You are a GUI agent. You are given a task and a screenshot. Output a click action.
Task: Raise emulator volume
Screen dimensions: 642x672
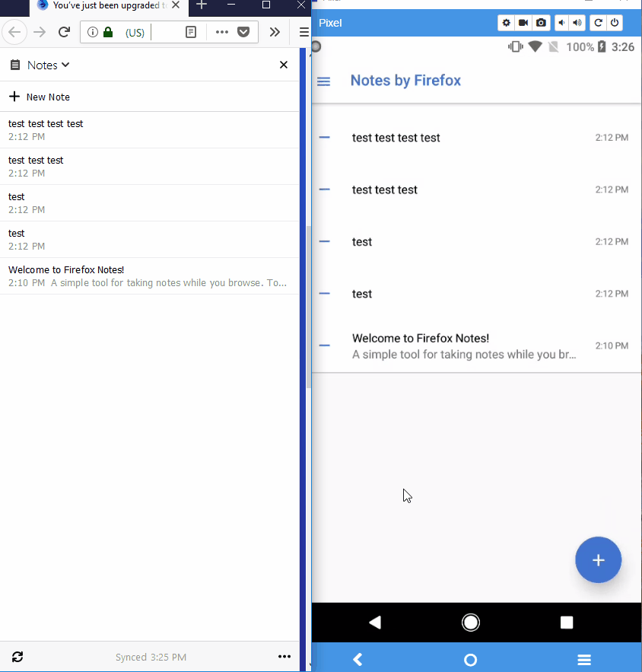[577, 23]
